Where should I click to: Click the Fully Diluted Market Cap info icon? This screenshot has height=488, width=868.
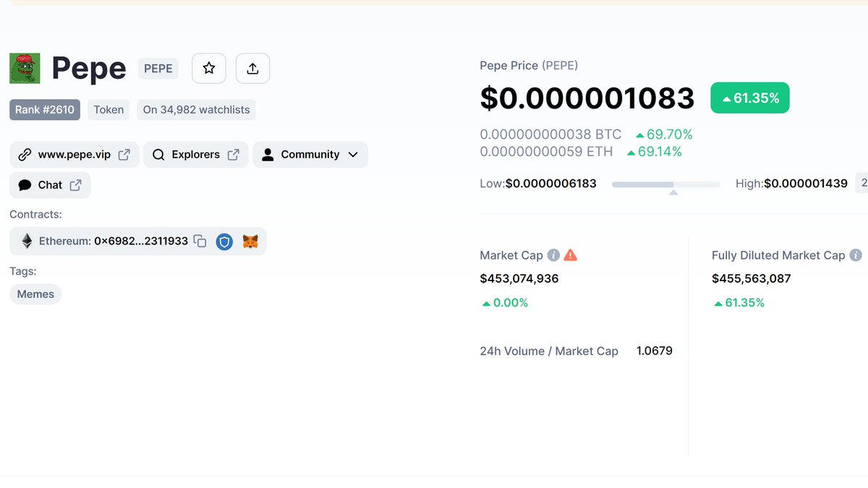click(x=856, y=255)
